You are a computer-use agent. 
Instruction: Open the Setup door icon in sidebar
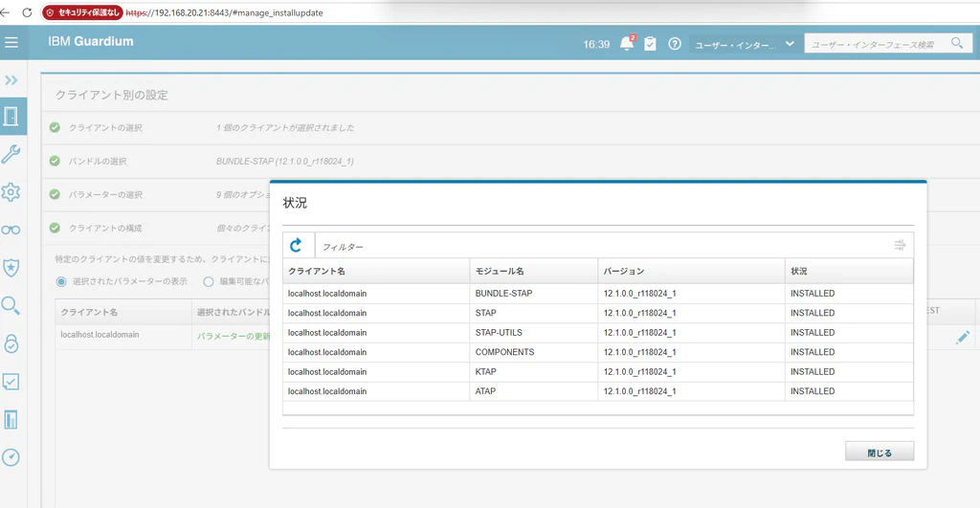[11, 116]
